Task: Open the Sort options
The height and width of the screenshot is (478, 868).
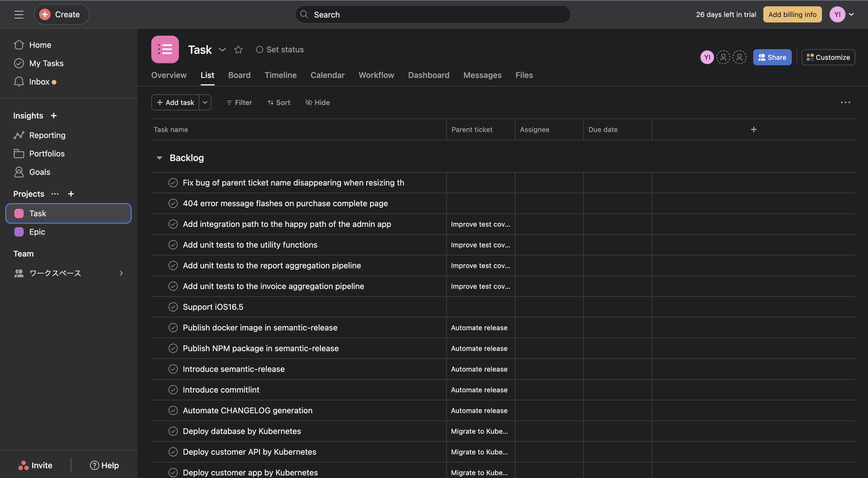Action: 279,102
